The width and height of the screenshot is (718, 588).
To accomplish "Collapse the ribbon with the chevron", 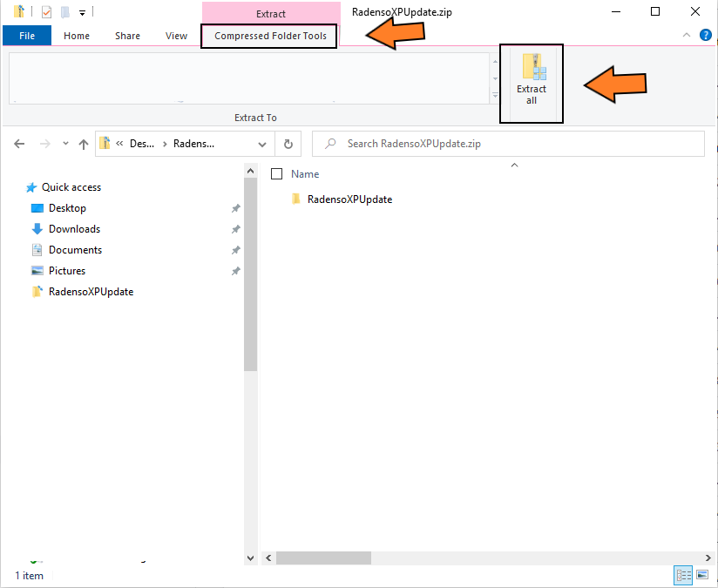I will [x=687, y=35].
